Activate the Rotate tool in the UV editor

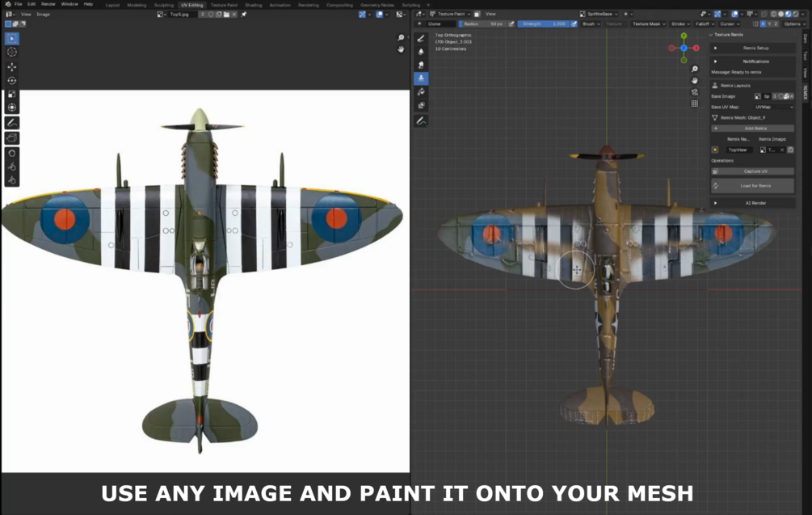pos(12,80)
